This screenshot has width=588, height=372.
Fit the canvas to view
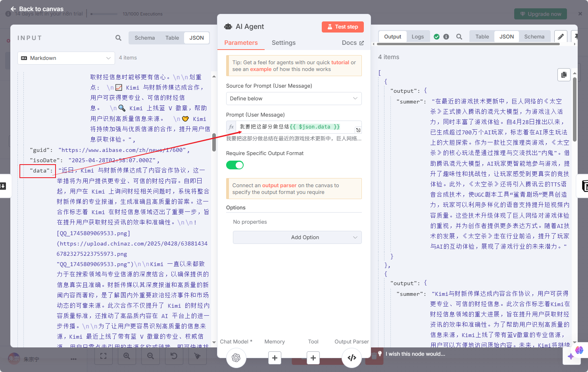point(103,356)
